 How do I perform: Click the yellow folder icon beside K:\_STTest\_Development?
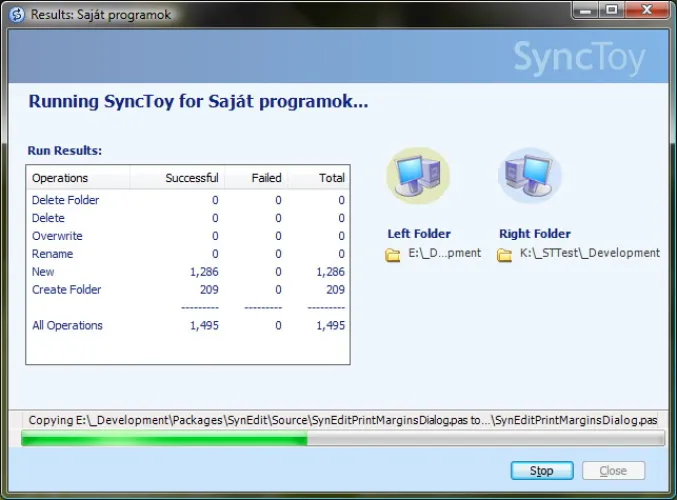pos(504,255)
